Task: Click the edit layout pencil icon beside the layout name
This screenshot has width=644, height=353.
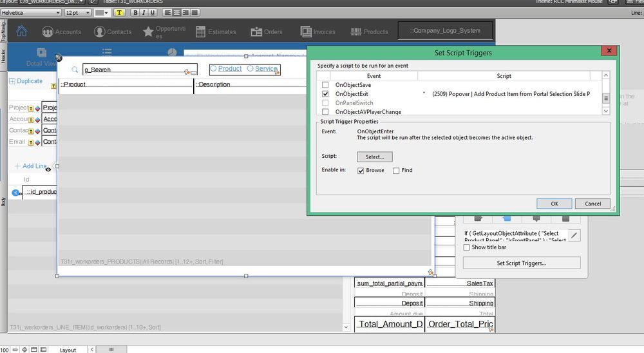Action: pyautogui.click(x=93, y=2)
